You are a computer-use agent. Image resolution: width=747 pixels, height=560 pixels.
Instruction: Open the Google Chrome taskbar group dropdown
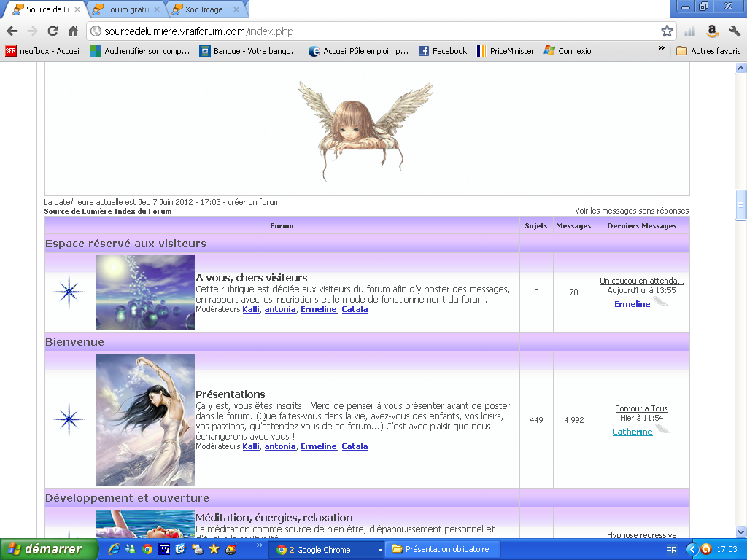(x=379, y=550)
